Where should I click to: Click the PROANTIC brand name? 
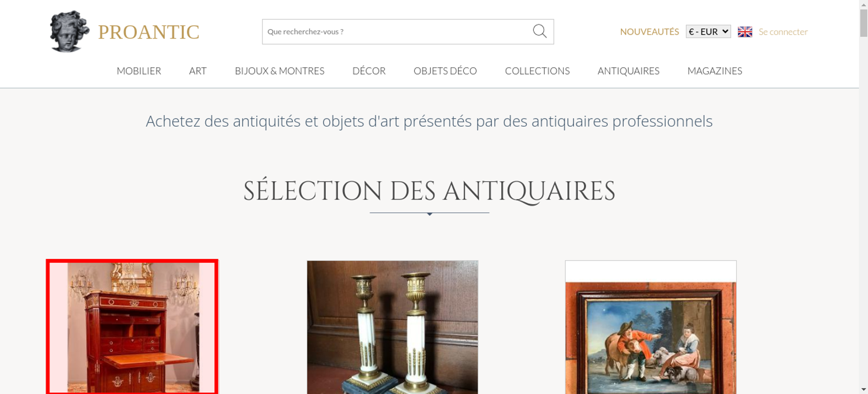(149, 32)
